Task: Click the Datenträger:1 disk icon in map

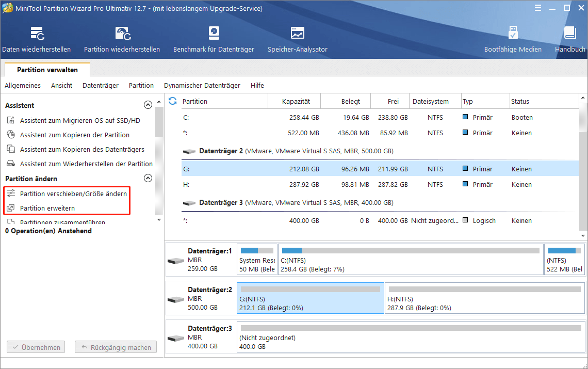Action: [x=175, y=261]
